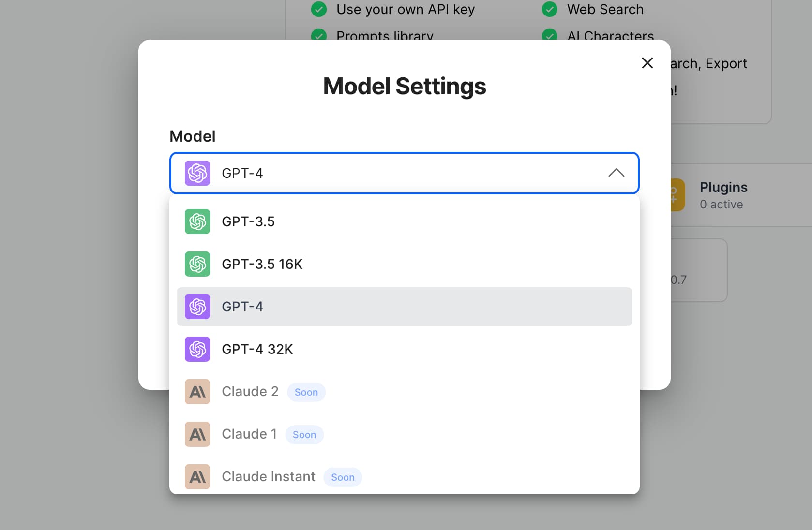Pick the highlighted GPT-4 option
The height and width of the screenshot is (530, 812).
(x=404, y=307)
